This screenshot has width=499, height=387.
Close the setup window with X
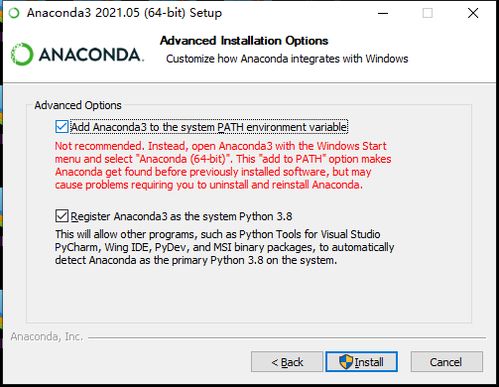pyautogui.click(x=473, y=13)
